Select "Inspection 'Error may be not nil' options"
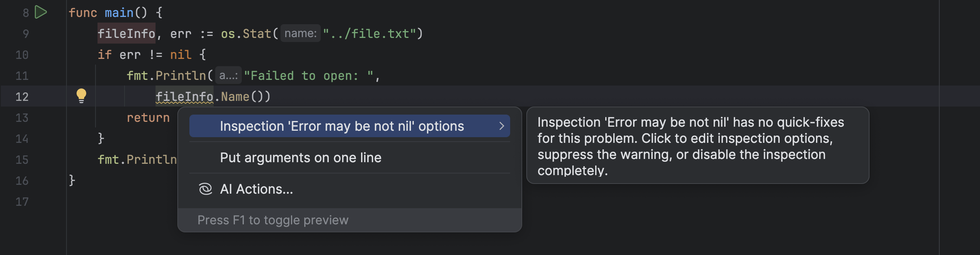This screenshot has height=255, width=980. pos(342,126)
